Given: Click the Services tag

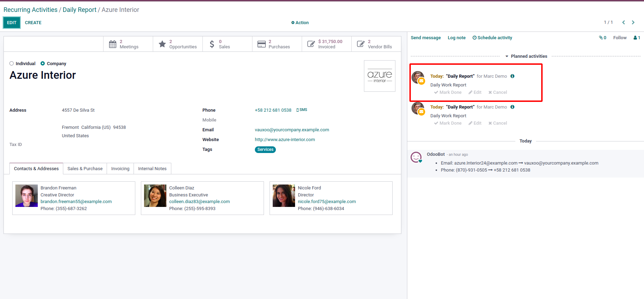Looking at the screenshot, I should (x=265, y=149).
